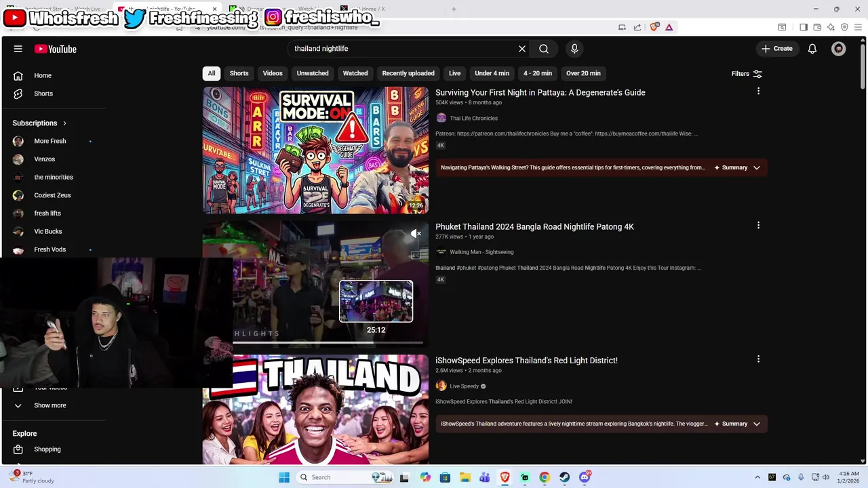Filter results by Over 20 min
868x488 pixels.
[583, 73]
